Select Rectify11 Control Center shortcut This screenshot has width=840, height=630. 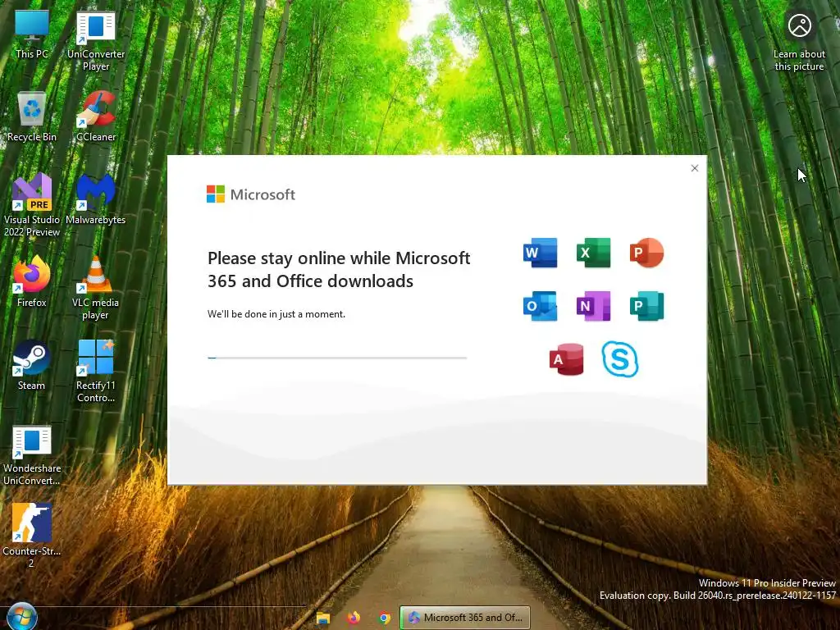[x=96, y=371]
